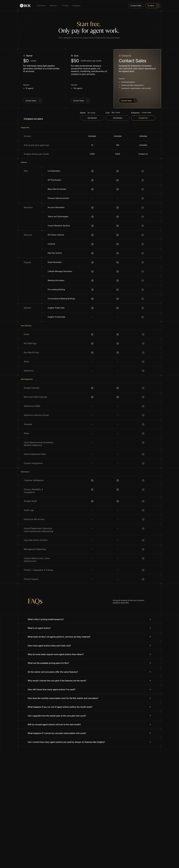The image size is (179, 868).
Task: Click the Core plan card icon
Action: coord(72,56)
